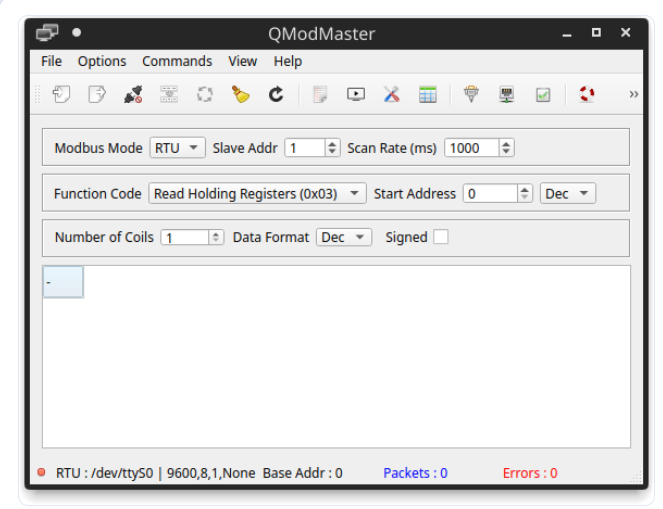Screen dimensions: 663x509
Task: Clear the table with the broom icon
Action: pyautogui.click(x=240, y=94)
